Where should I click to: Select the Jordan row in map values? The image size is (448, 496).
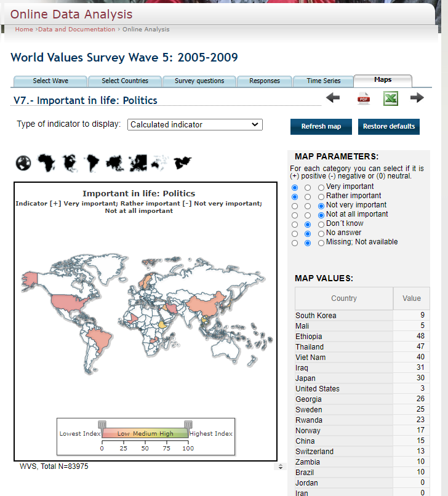pos(362,482)
